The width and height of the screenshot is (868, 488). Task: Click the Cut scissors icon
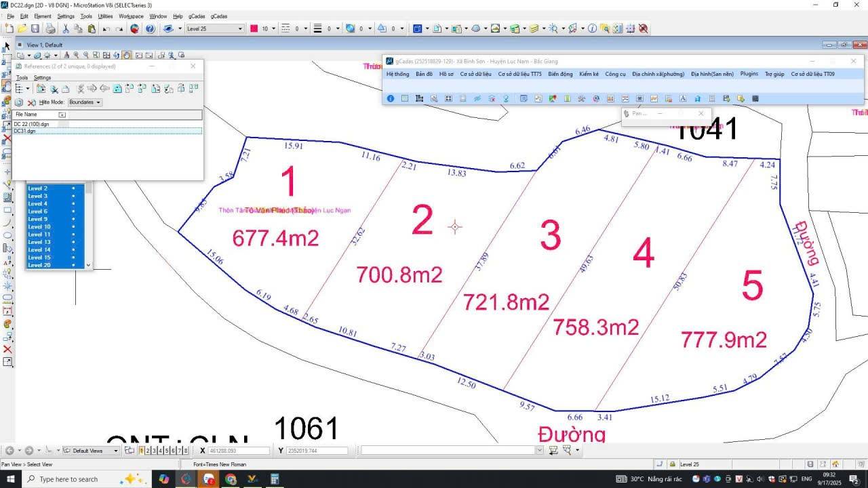pyautogui.click(x=66, y=28)
